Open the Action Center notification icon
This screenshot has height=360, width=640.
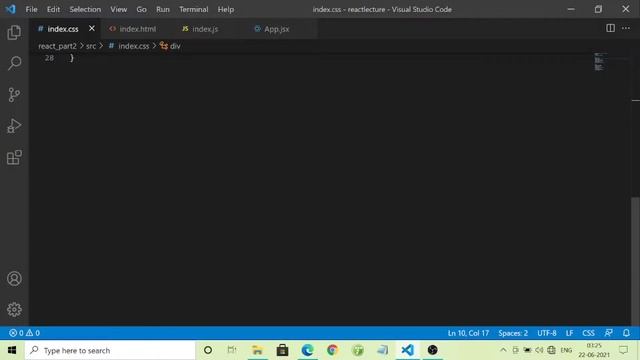(x=623, y=350)
